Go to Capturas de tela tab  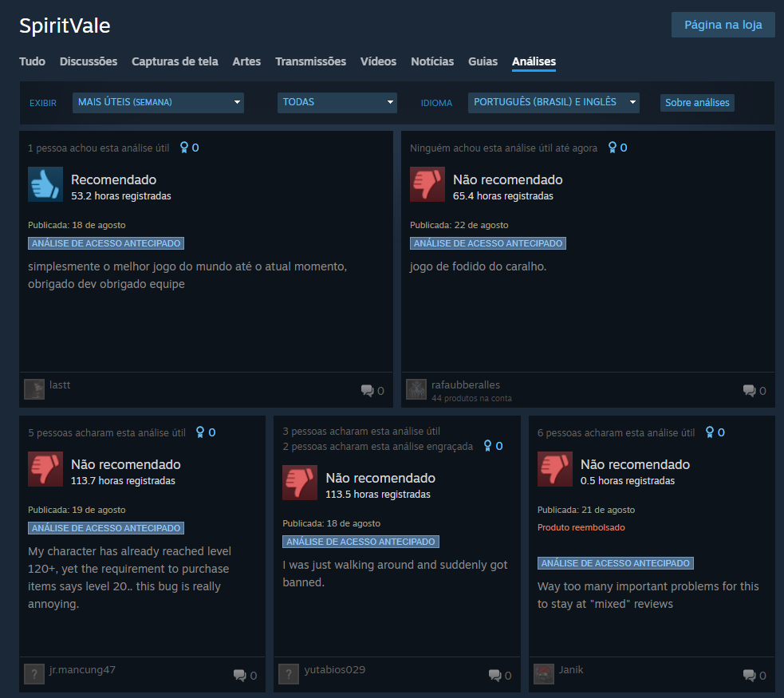click(x=175, y=61)
